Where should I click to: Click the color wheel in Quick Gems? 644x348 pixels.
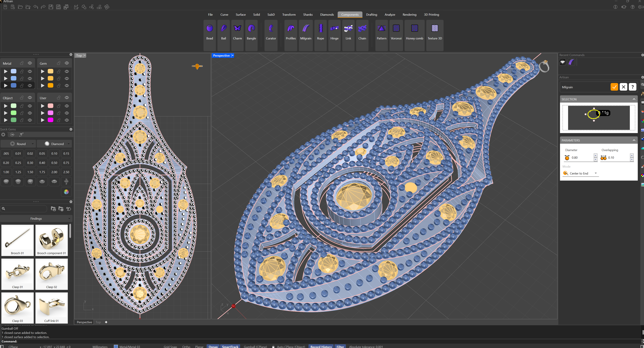(66, 192)
